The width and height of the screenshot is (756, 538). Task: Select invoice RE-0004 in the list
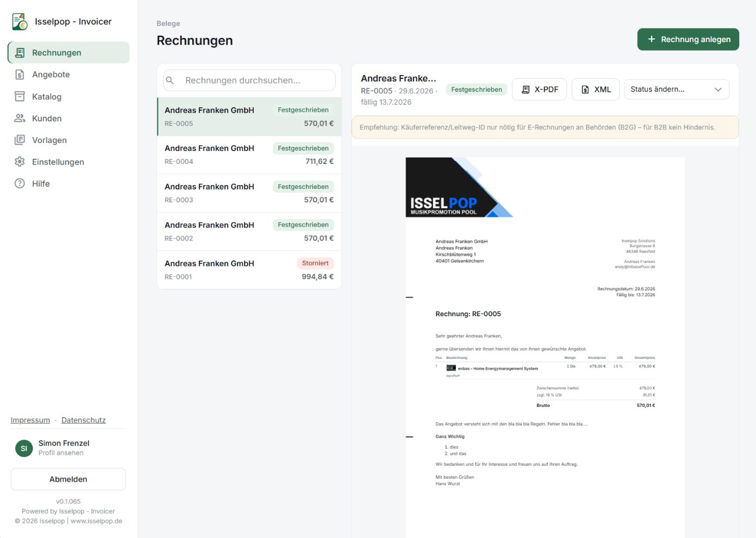(249, 155)
